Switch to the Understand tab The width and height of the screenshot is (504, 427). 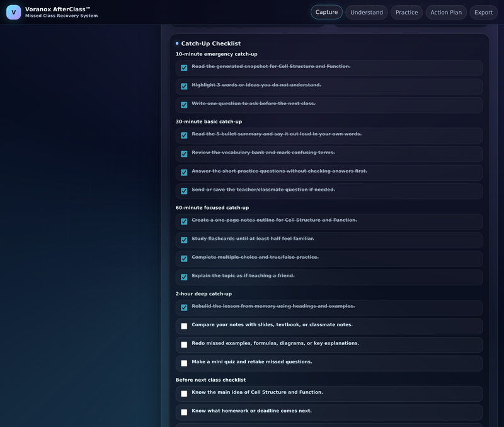367,12
